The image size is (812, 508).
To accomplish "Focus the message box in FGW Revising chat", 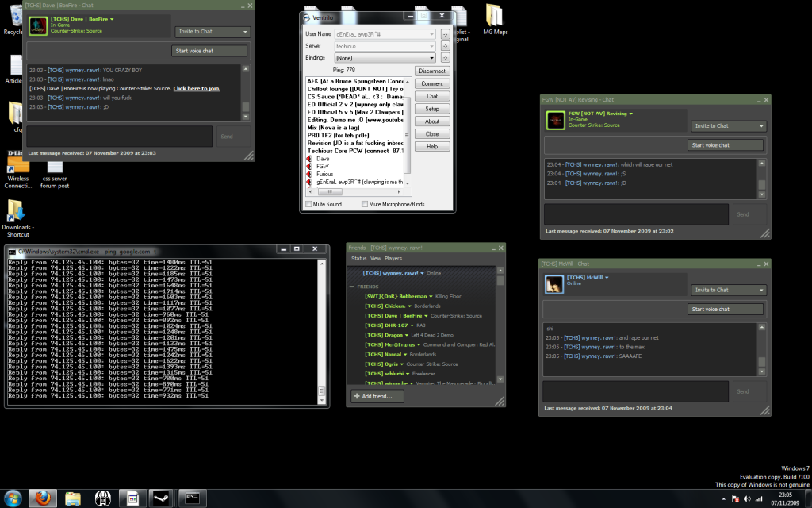I will 637,214.
